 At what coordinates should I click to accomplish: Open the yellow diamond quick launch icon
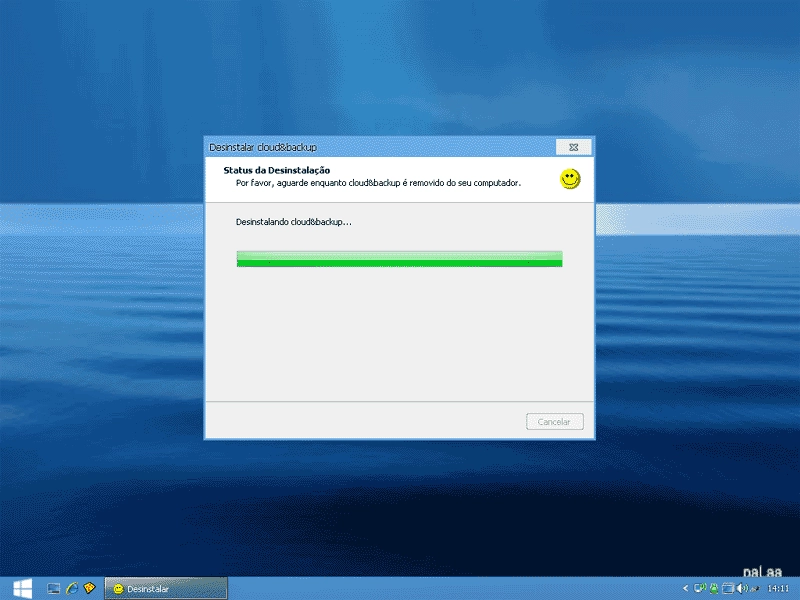click(90, 588)
